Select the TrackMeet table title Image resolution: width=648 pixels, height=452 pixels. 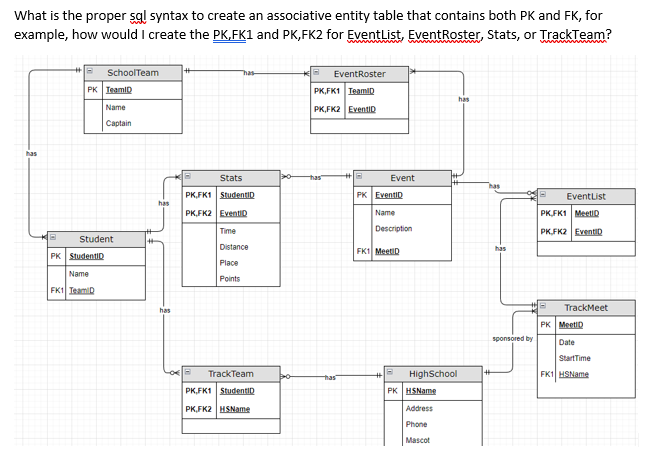coord(586,308)
